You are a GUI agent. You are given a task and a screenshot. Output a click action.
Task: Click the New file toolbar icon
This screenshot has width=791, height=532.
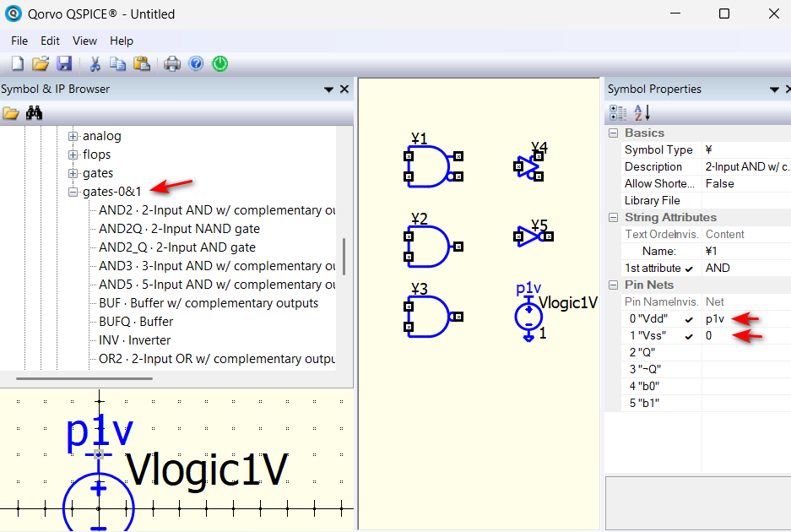click(17, 63)
